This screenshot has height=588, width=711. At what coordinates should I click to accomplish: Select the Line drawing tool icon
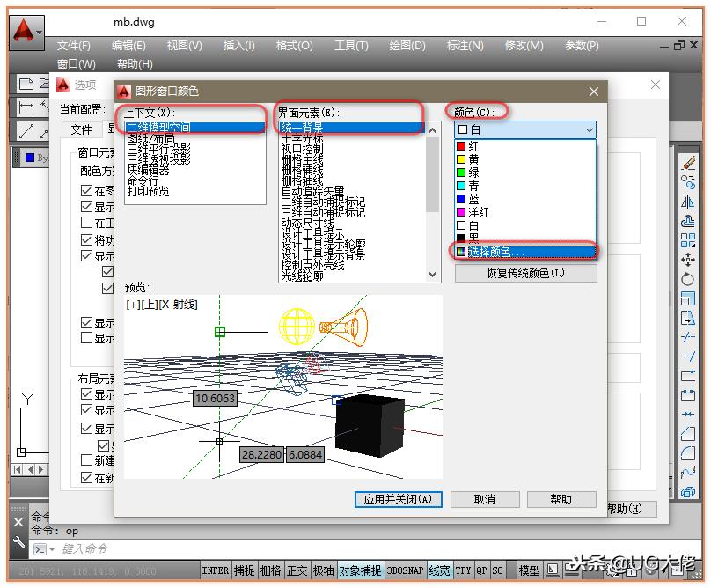click(x=26, y=131)
